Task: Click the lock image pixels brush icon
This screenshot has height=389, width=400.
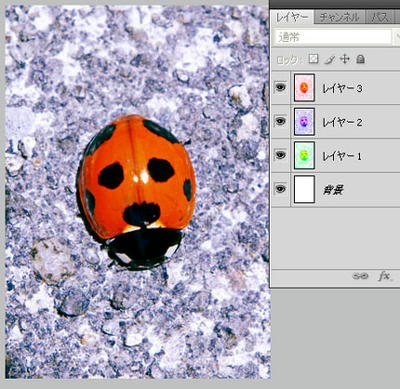Action: [329, 60]
